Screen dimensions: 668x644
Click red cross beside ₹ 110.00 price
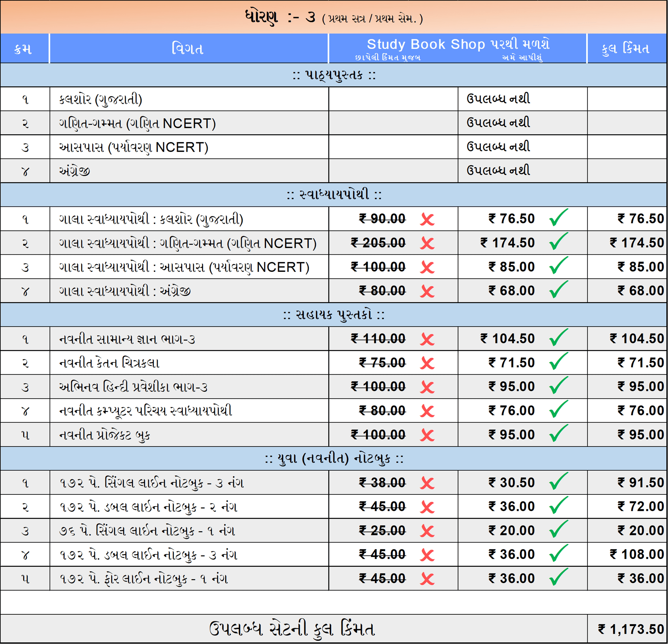pos(427,339)
